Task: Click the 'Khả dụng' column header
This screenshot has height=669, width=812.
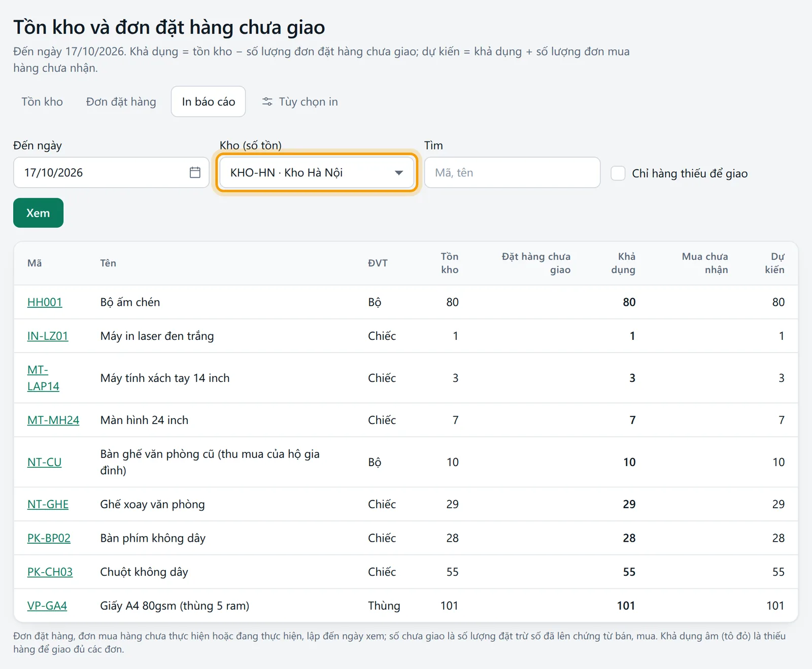Action: 623,263
